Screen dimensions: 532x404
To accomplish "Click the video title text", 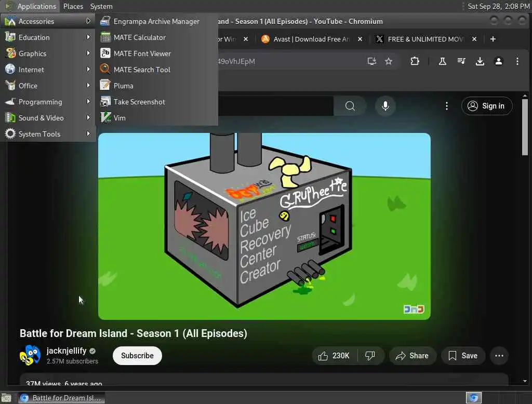I will [x=134, y=333].
